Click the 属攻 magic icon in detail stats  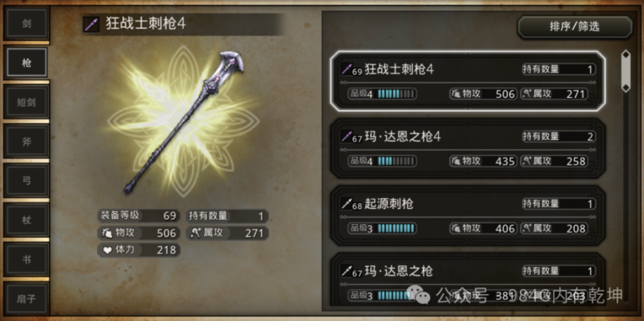[195, 233]
